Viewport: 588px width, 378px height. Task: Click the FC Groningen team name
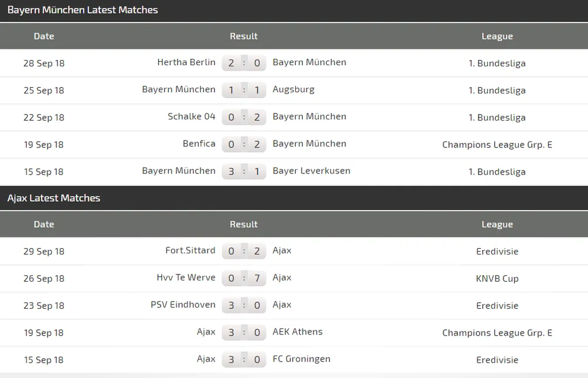click(301, 359)
